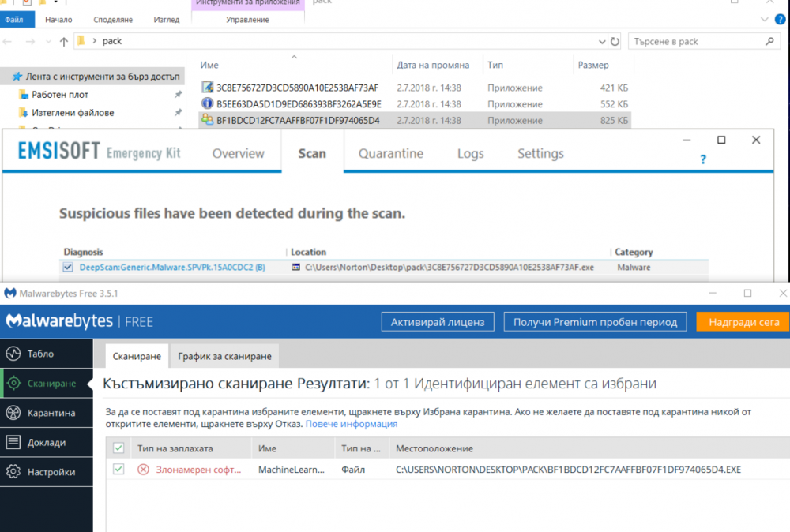Click the Emsisoft help question mark icon
790x532 pixels.
point(703,159)
